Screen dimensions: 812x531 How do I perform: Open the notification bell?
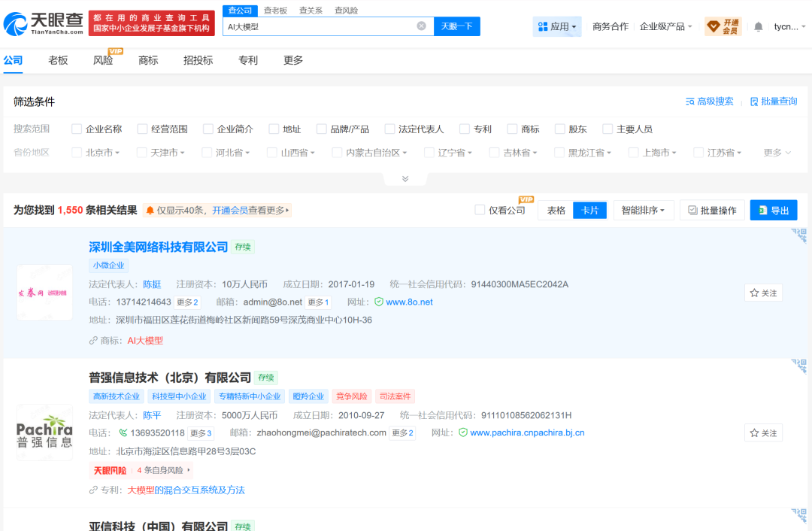point(758,26)
